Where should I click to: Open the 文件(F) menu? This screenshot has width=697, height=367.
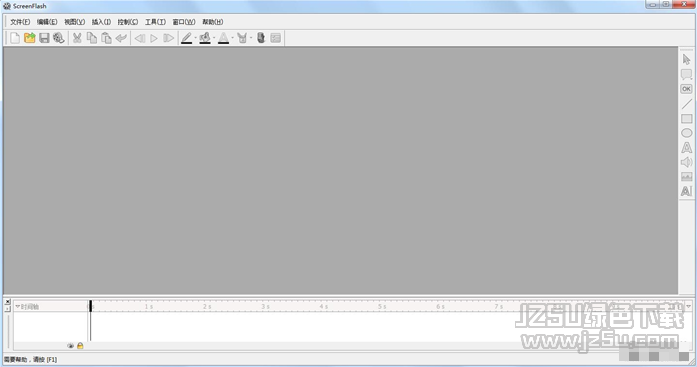coord(20,22)
